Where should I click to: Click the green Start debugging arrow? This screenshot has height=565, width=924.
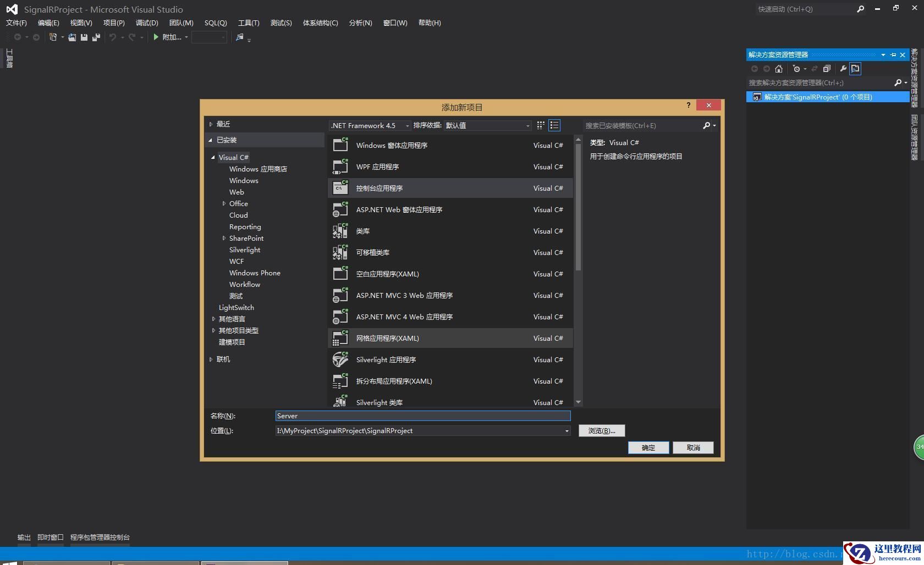(156, 37)
